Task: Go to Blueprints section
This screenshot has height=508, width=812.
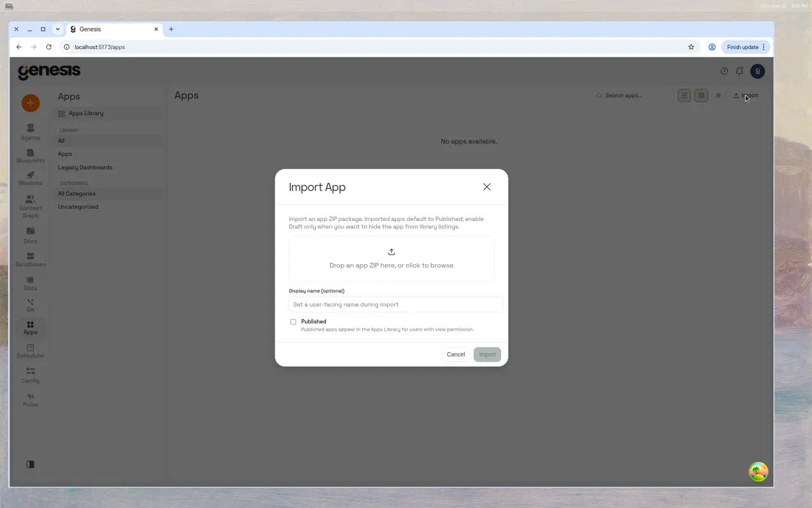Action: tap(30, 156)
